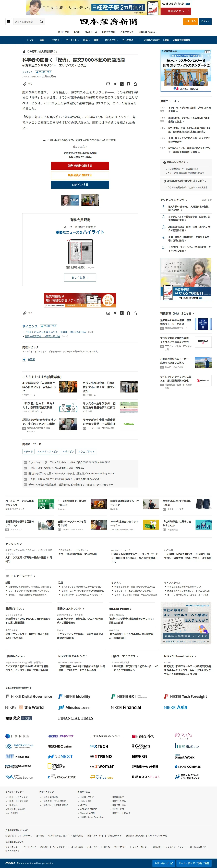Open the NIKKEI GX logo
The height and width of the screenshot is (868, 217).
click(129, 697)
